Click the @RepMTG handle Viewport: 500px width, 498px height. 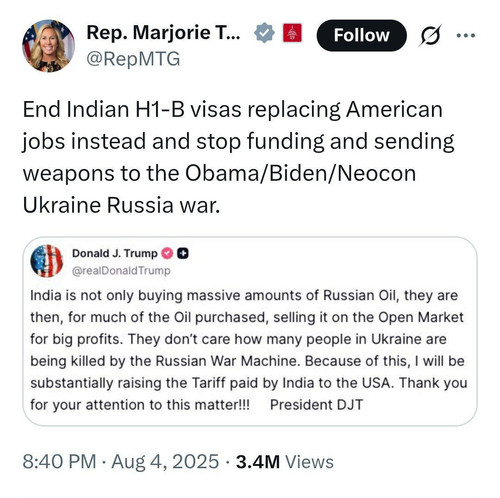133,59
